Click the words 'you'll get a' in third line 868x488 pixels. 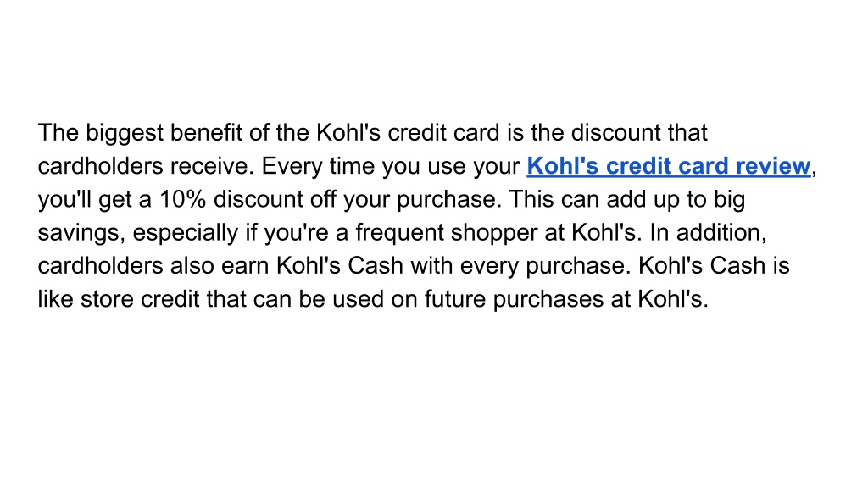[x=95, y=200]
